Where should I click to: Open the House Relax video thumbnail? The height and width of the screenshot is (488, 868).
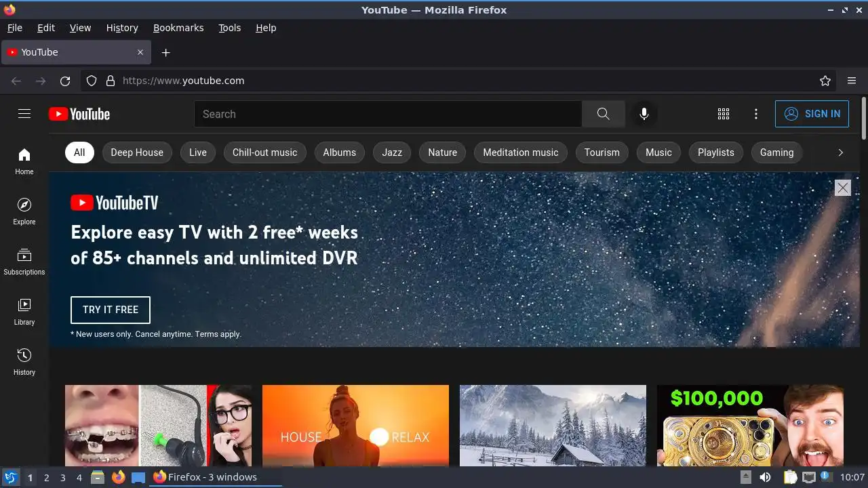(x=355, y=426)
